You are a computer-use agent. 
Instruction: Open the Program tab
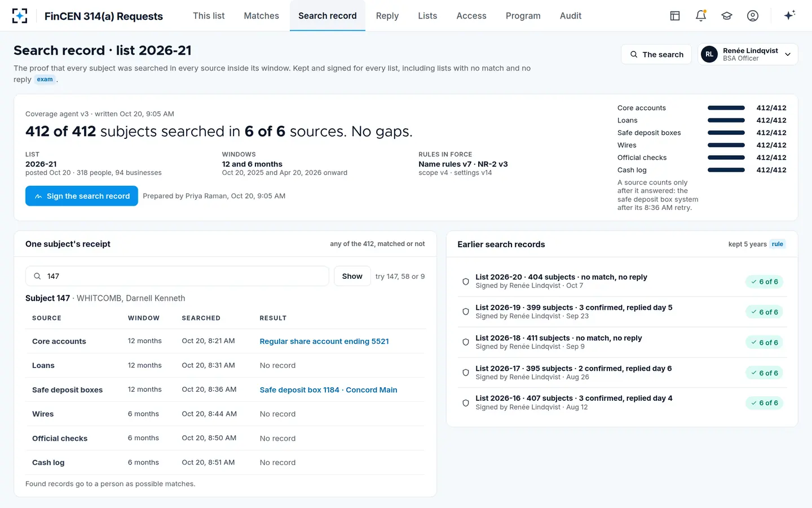[523, 16]
